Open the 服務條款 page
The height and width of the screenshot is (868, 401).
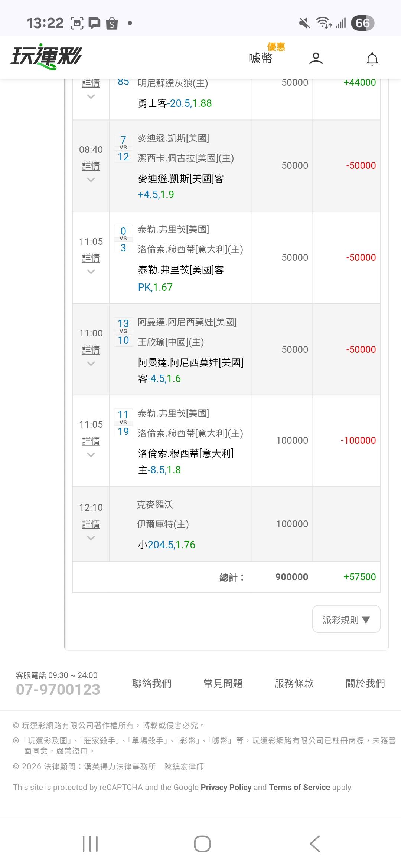(294, 683)
